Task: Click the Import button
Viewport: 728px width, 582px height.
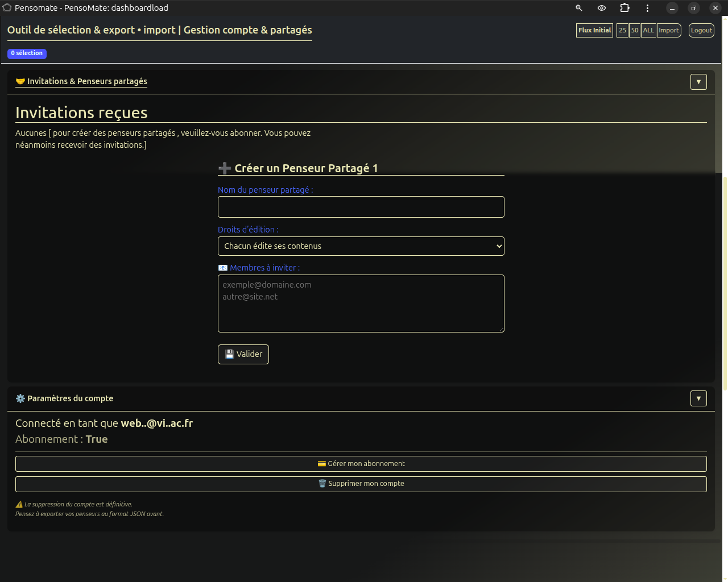Action: (669, 30)
